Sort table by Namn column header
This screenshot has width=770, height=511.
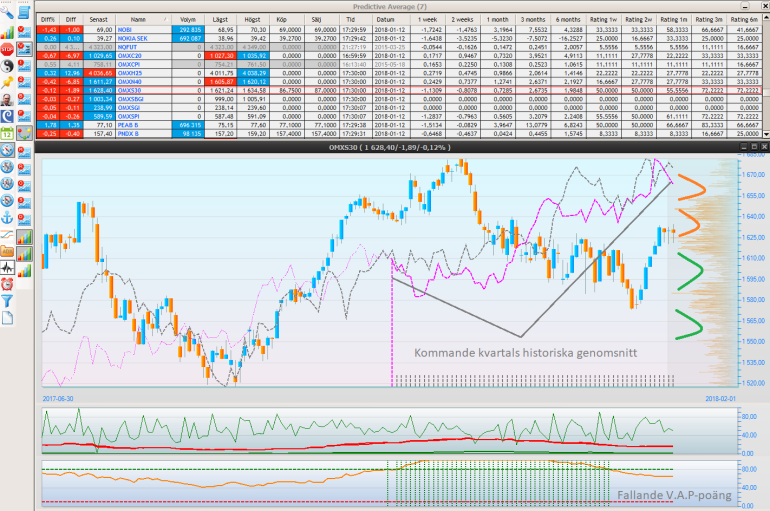(138, 19)
